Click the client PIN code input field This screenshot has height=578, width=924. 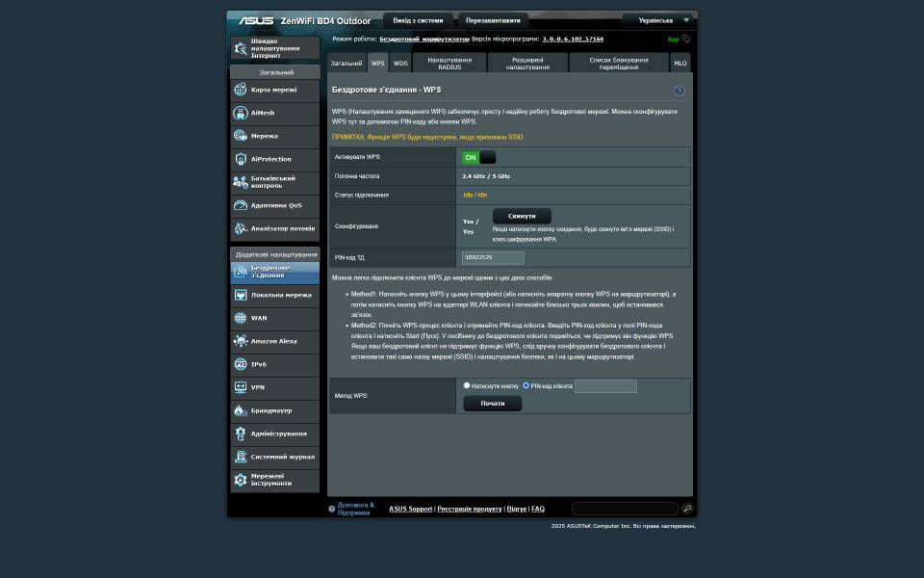point(605,386)
